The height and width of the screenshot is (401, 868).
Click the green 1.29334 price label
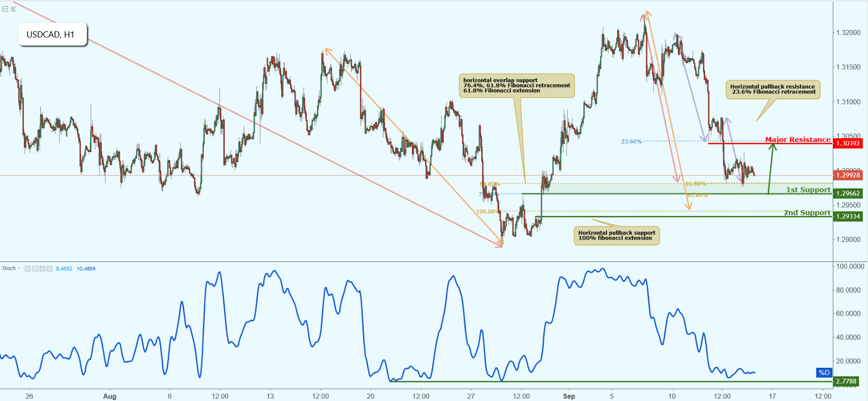tap(848, 216)
